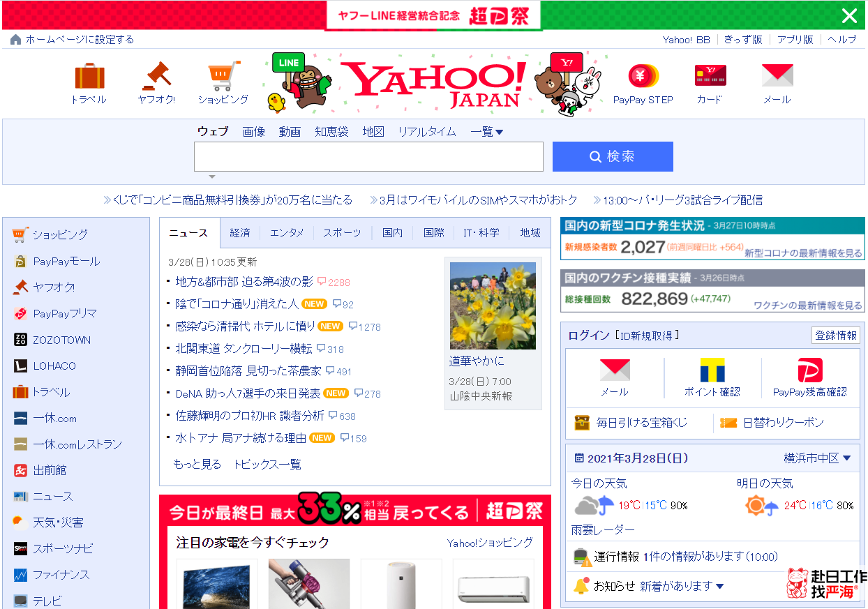Change the 横浜市中区 weather location dropdown

click(817, 458)
